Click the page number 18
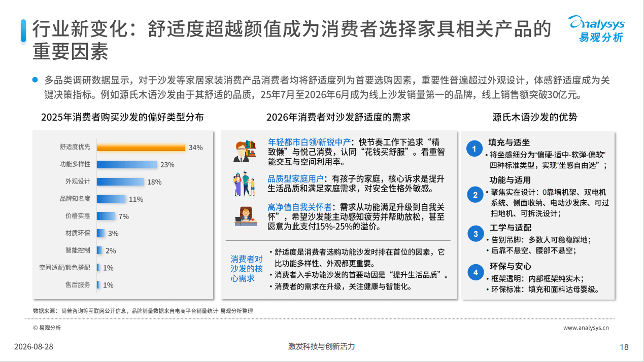This screenshot has width=644, height=362. pos(624,347)
